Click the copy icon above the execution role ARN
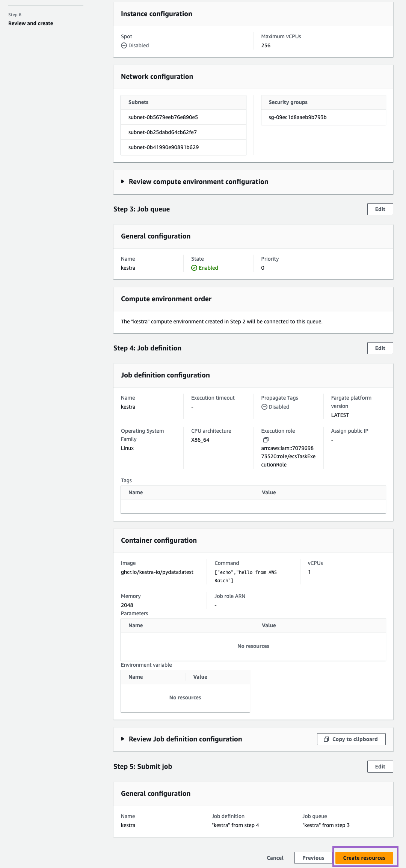Viewport: 406px width, 868px height. (266, 440)
